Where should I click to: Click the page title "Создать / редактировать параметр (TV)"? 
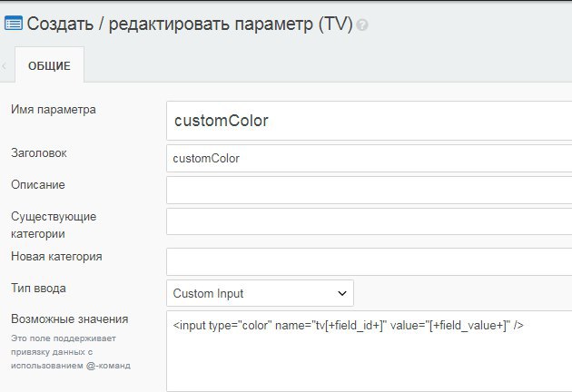point(190,24)
